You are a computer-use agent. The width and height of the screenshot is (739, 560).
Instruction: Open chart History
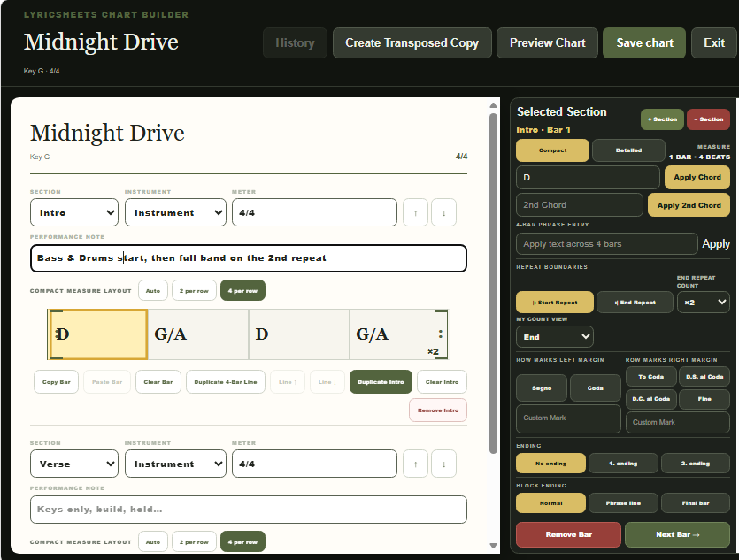(295, 42)
